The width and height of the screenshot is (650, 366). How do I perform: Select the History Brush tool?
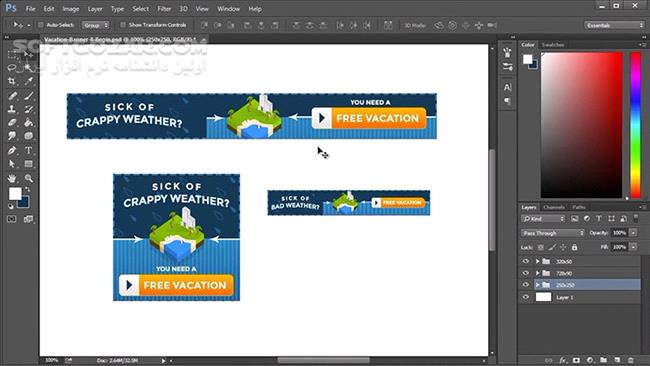pos(29,109)
